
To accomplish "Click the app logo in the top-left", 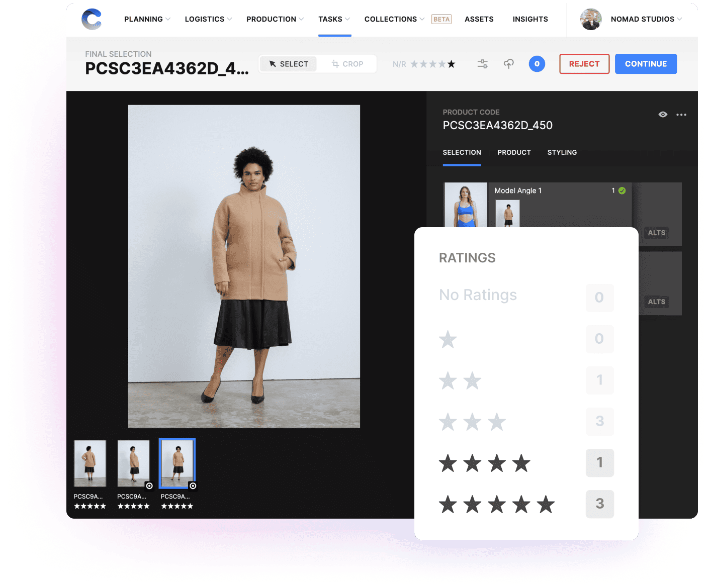I will [x=92, y=19].
